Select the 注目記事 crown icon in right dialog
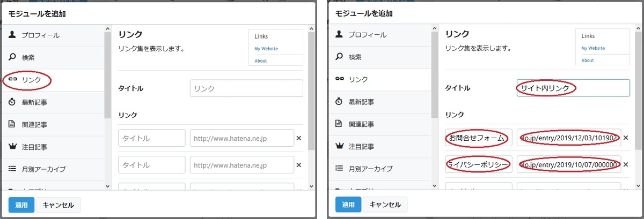 [339, 146]
